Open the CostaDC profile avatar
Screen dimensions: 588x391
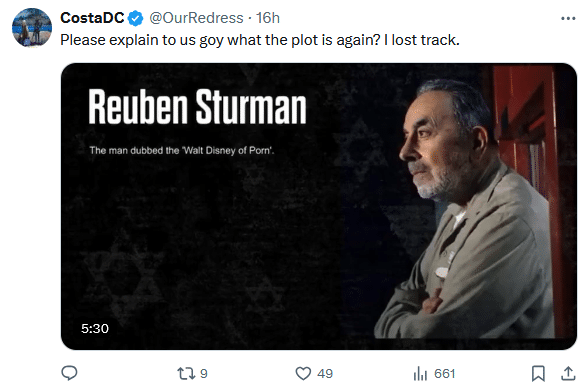pyautogui.click(x=32, y=27)
